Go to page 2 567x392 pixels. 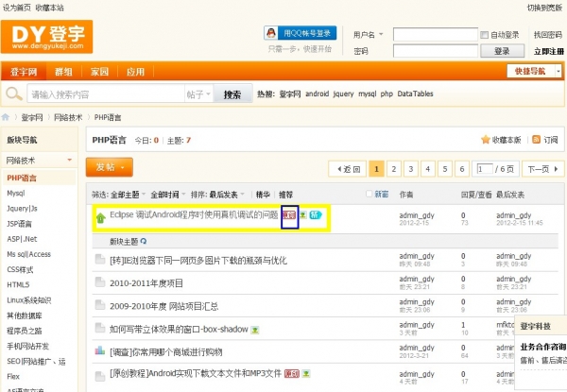tap(394, 169)
